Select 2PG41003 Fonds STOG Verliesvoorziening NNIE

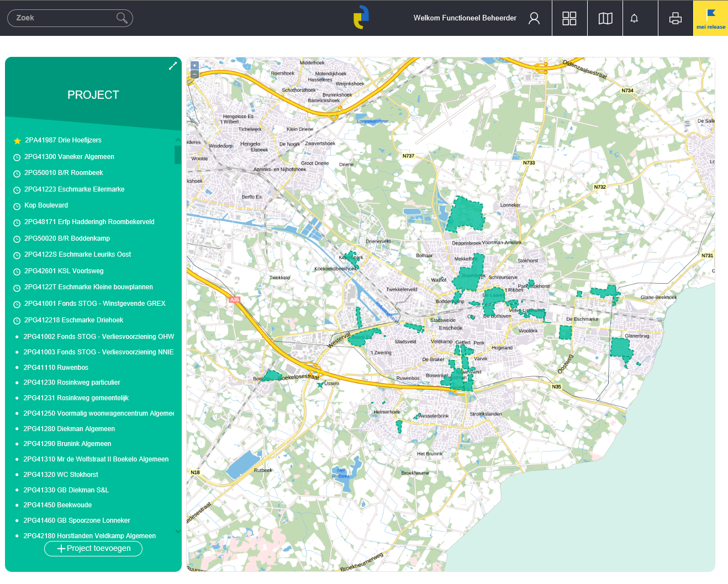click(98, 352)
